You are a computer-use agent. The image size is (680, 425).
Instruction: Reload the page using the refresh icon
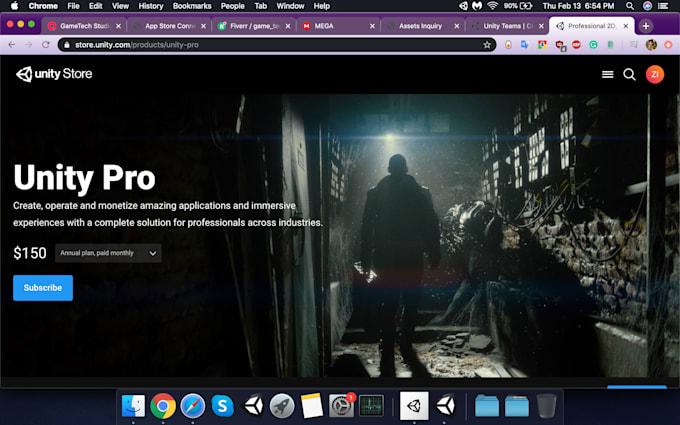(x=46, y=45)
